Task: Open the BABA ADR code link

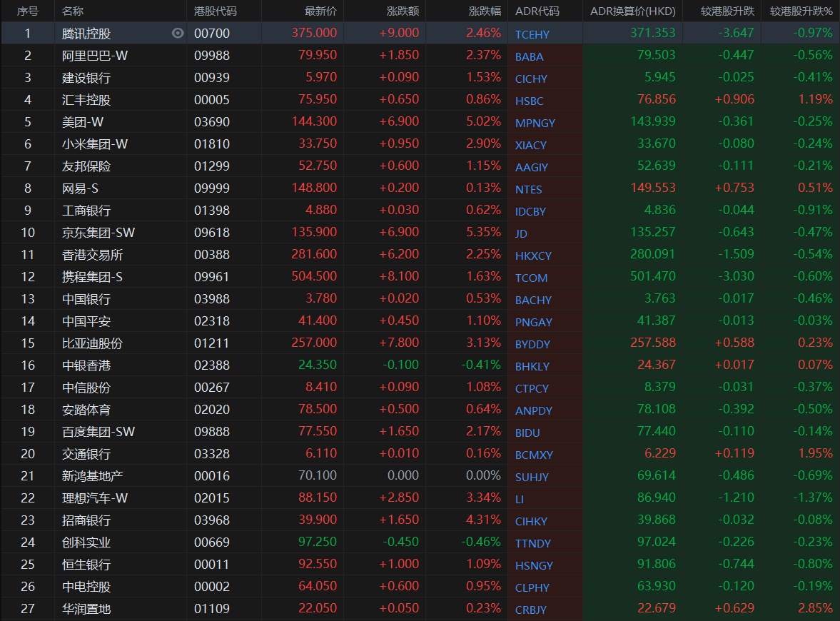Action: (x=530, y=56)
